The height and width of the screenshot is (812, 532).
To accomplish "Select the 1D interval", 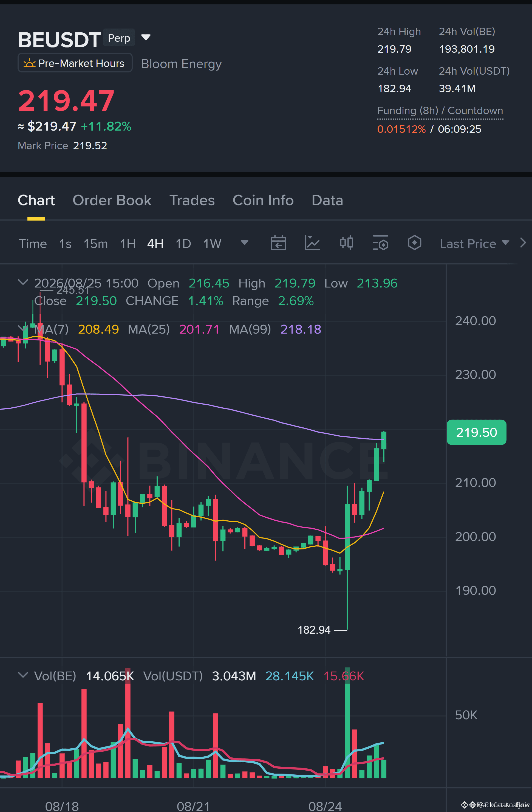I will pyautogui.click(x=183, y=244).
